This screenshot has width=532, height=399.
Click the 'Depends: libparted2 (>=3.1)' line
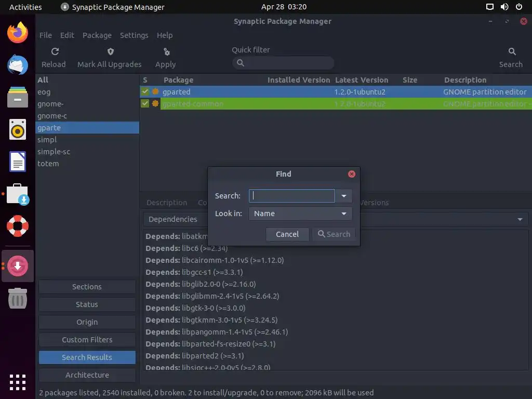[x=195, y=356]
